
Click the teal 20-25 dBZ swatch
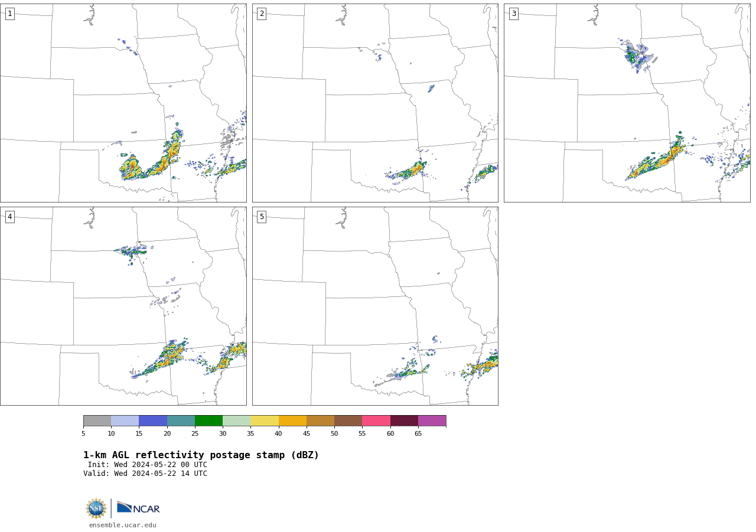click(181, 420)
